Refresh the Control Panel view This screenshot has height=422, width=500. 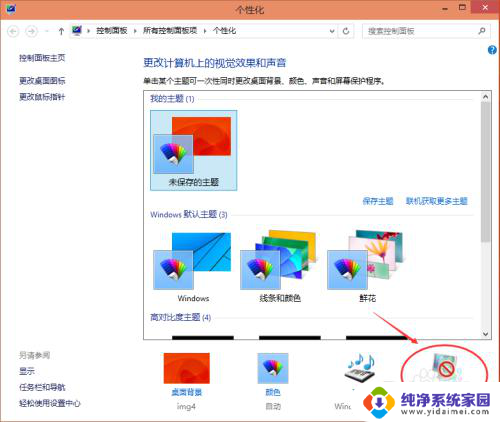coord(346,31)
